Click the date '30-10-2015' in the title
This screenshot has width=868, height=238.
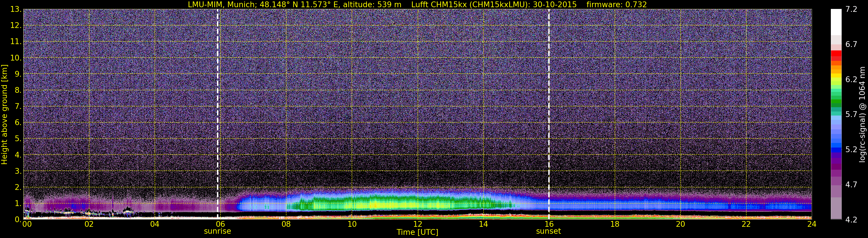coord(555,4)
